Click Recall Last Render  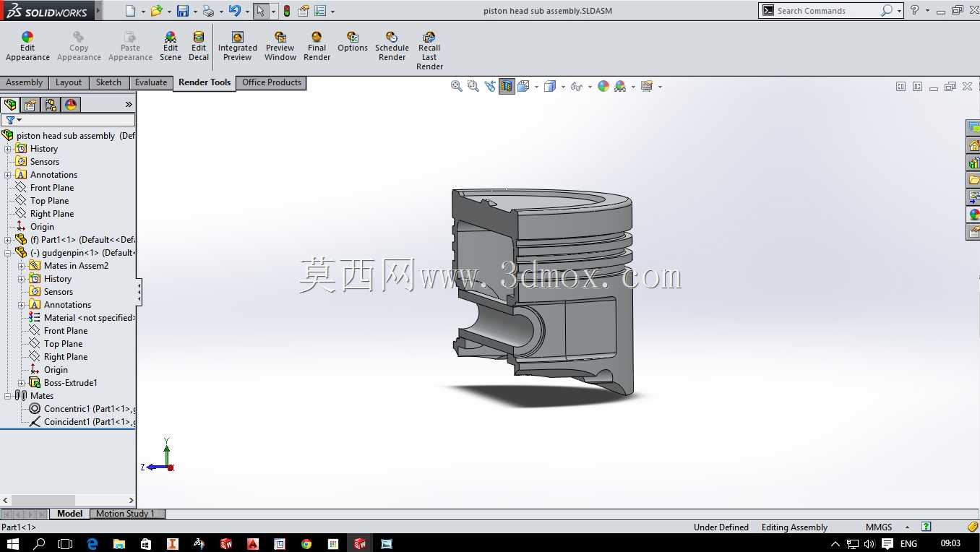point(429,51)
